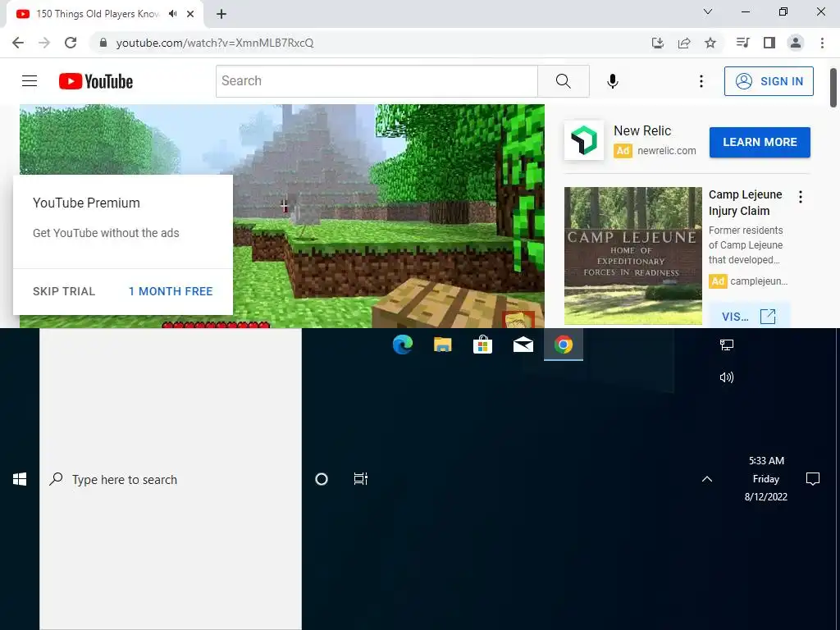Click the browser forward arrow
Viewport: 840px width, 630px height.
pos(44,43)
